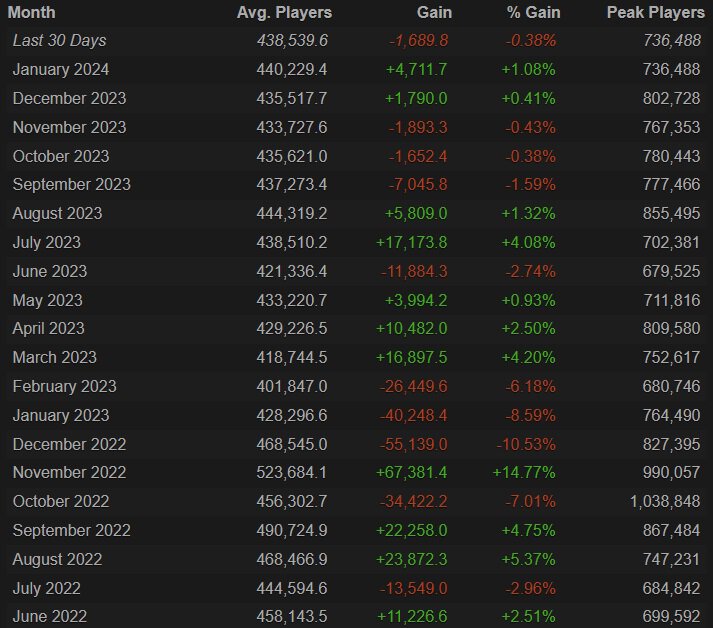Click the Avg. Players column header
The height and width of the screenshot is (628, 713).
(284, 13)
